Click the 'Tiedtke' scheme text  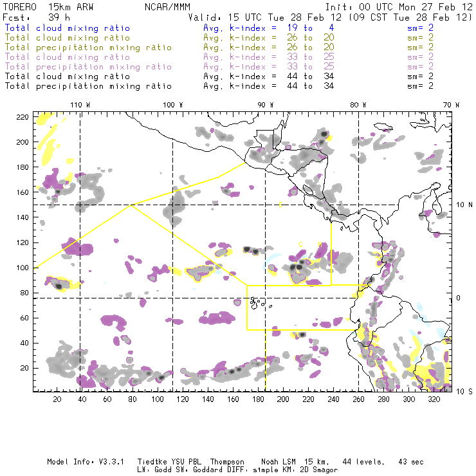click(x=152, y=462)
